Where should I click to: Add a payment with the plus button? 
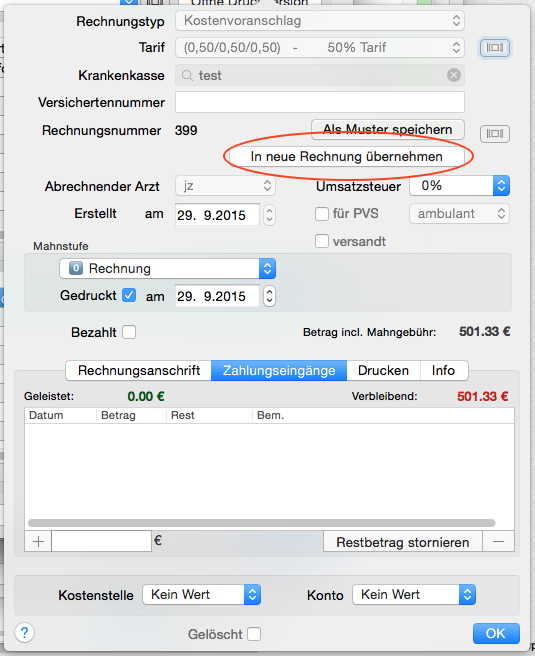tap(38, 542)
